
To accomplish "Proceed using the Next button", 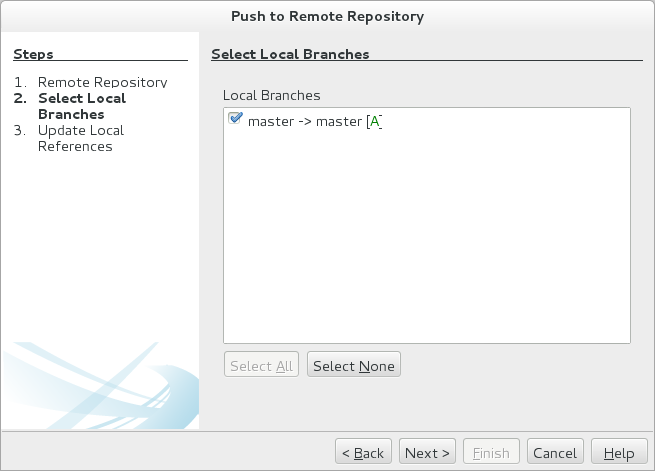I will point(428,453).
